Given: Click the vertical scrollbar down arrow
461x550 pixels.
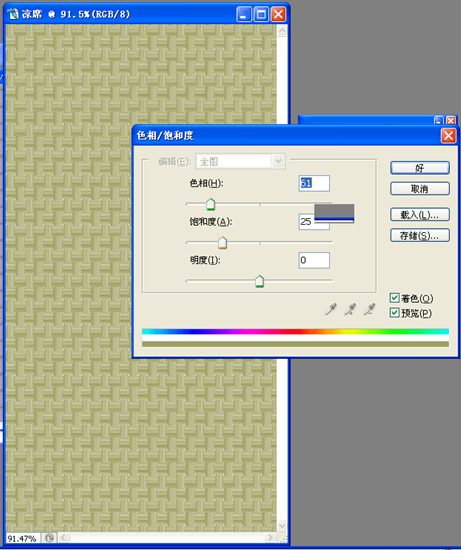Looking at the screenshot, I should click(282, 525).
